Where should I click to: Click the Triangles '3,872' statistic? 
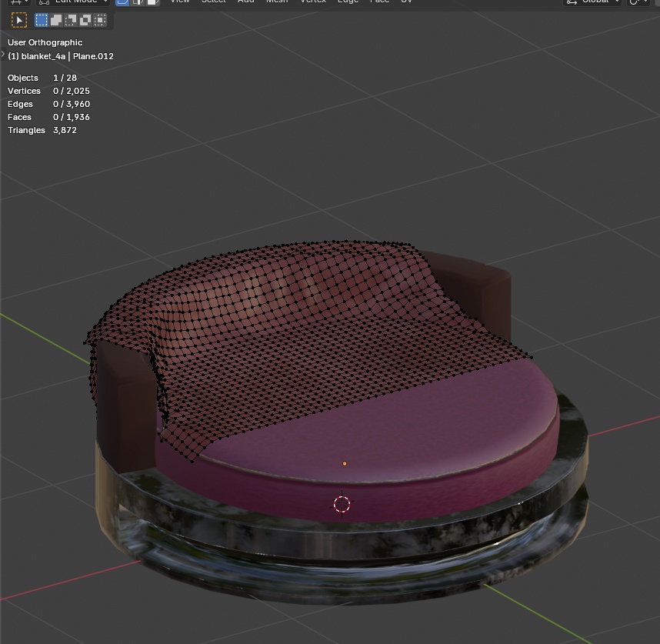[x=65, y=130]
